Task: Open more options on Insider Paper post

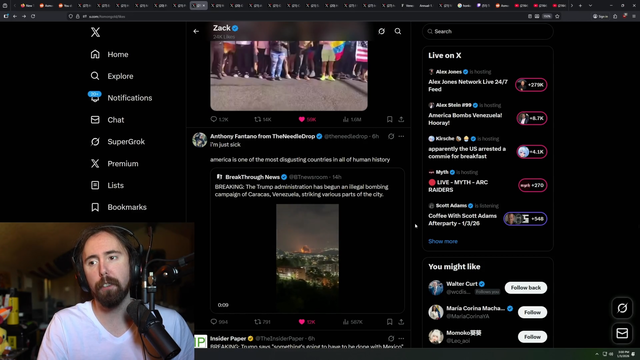Action: [401, 338]
